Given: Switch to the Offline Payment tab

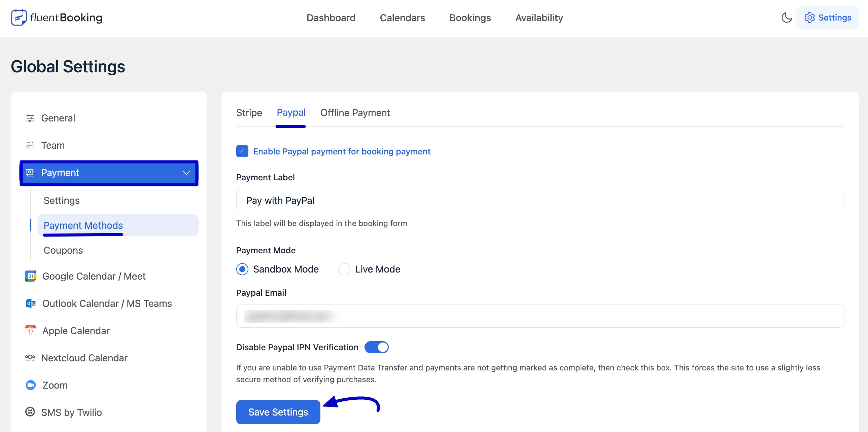Looking at the screenshot, I should 355,113.
